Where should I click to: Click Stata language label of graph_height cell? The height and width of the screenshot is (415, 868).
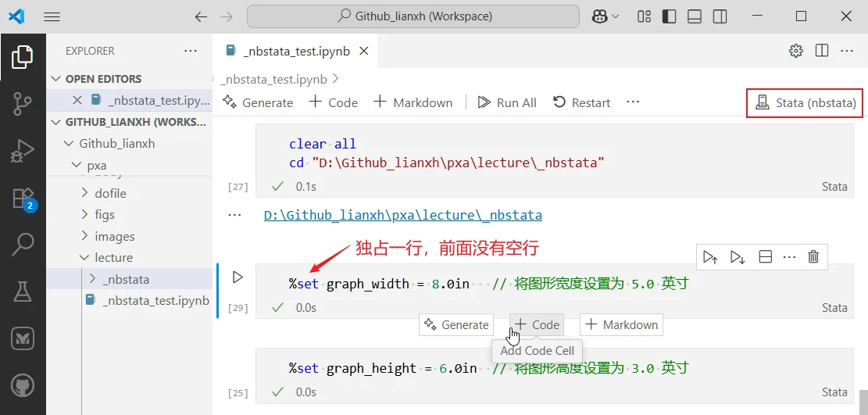[x=834, y=392]
